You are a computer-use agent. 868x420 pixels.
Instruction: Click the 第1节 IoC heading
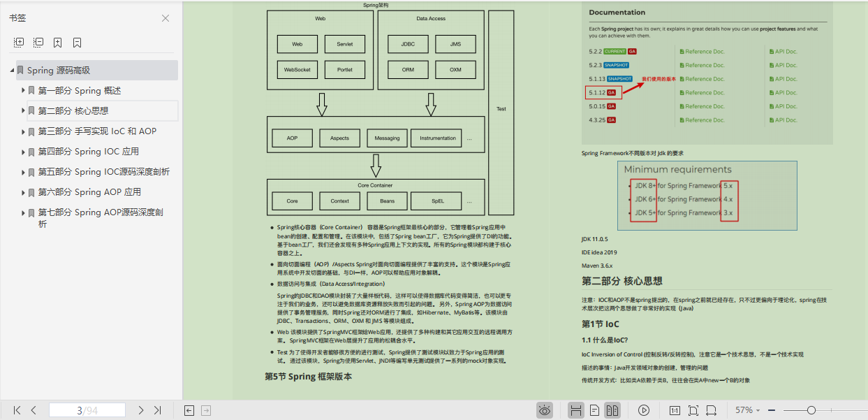pyautogui.click(x=601, y=324)
